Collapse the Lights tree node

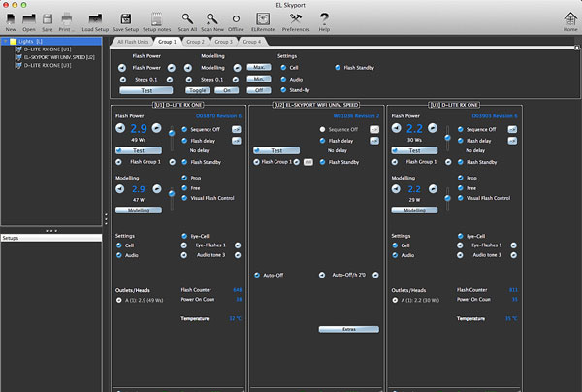[x=5, y=41]
